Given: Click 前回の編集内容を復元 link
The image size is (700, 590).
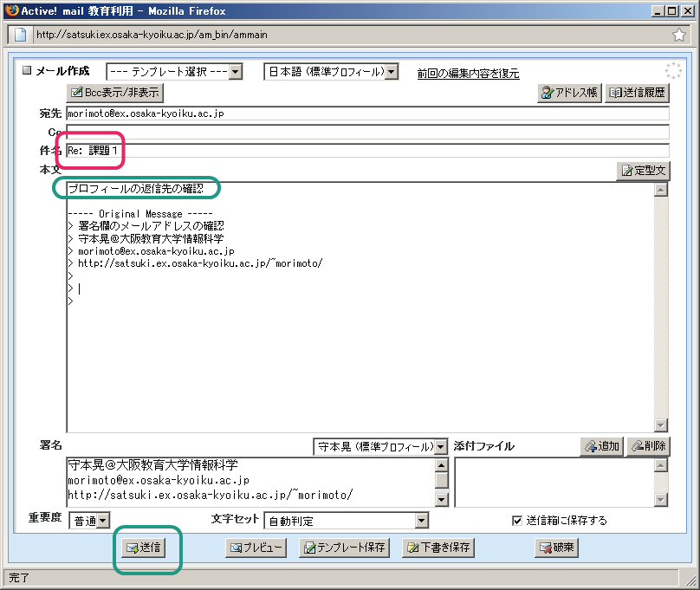Looking at the screenshot, I should coord(468,73).
